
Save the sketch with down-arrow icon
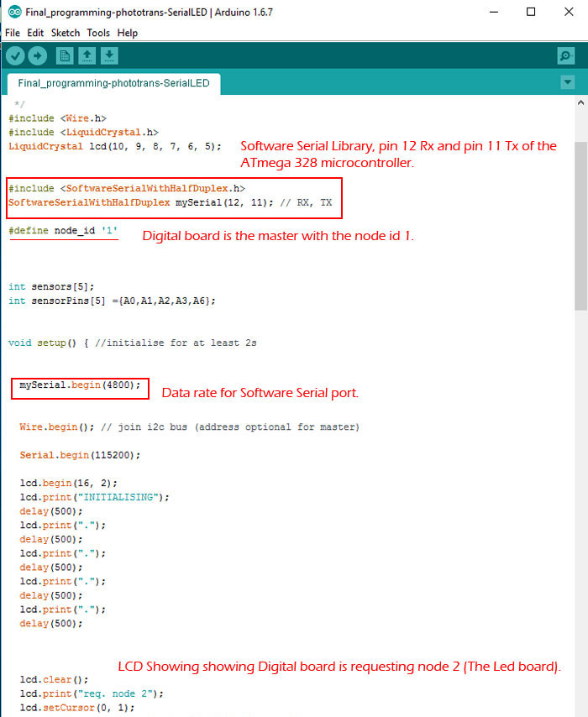[109, 55]
